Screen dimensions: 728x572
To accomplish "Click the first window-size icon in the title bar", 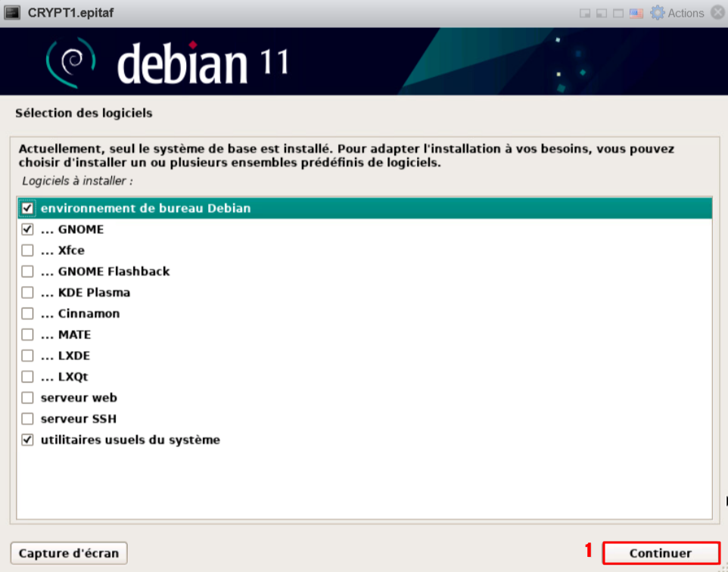I will [x=585, y=14].
